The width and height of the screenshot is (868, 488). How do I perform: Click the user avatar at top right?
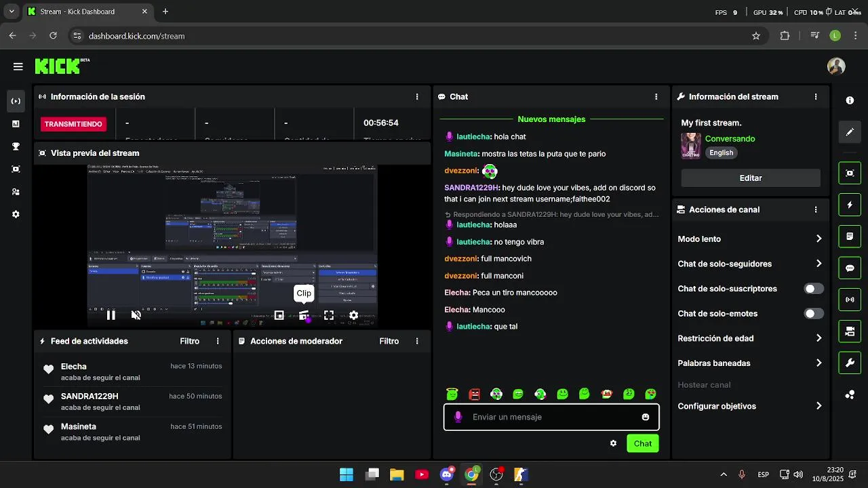(x=836, y=66)
